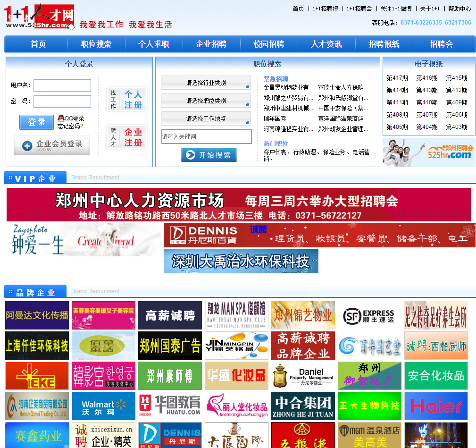This screenshot has height=448, width=476.
Task: Open the 帮助中心 top link
Action: (x=459, y=8)
